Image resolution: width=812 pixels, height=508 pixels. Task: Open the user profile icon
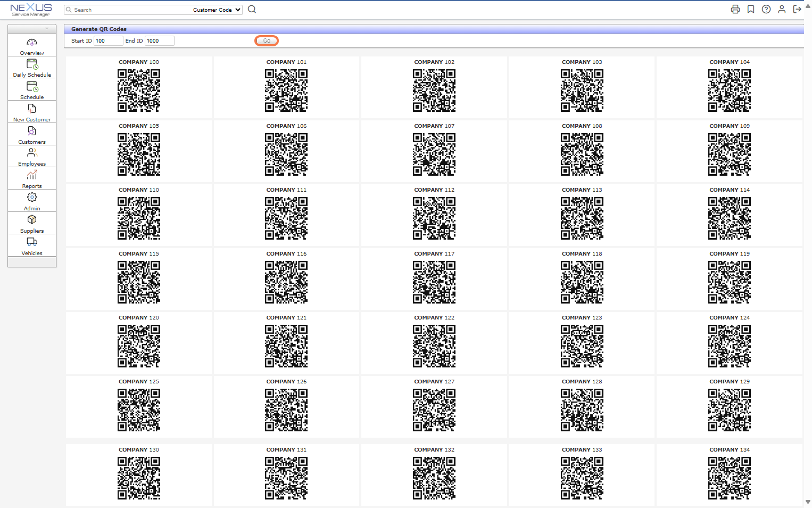pos(782,9)
